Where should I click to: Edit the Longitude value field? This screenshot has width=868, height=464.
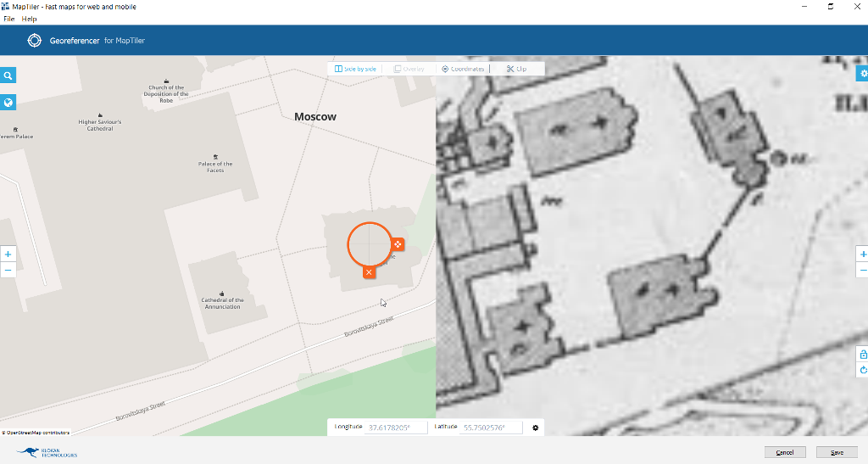[396, 428]
